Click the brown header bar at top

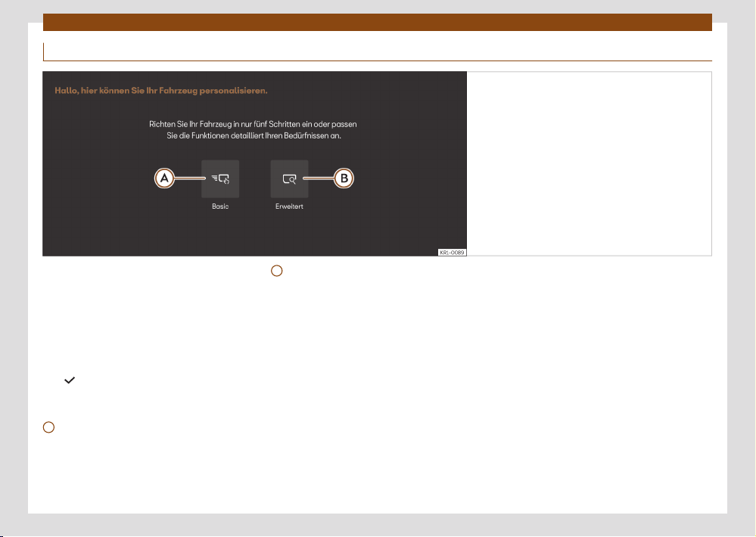pos(378,22)
